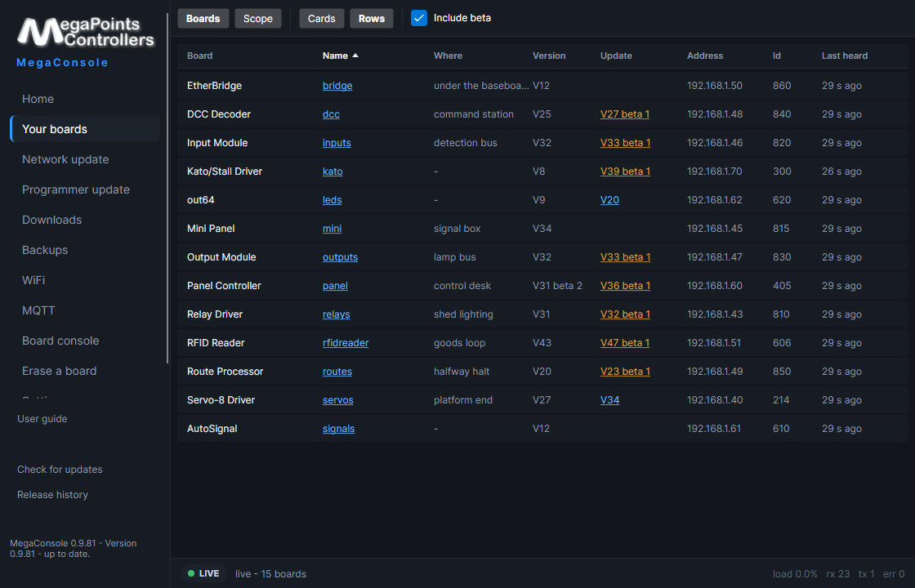Sort by Name column header arrow

point(355,56)
